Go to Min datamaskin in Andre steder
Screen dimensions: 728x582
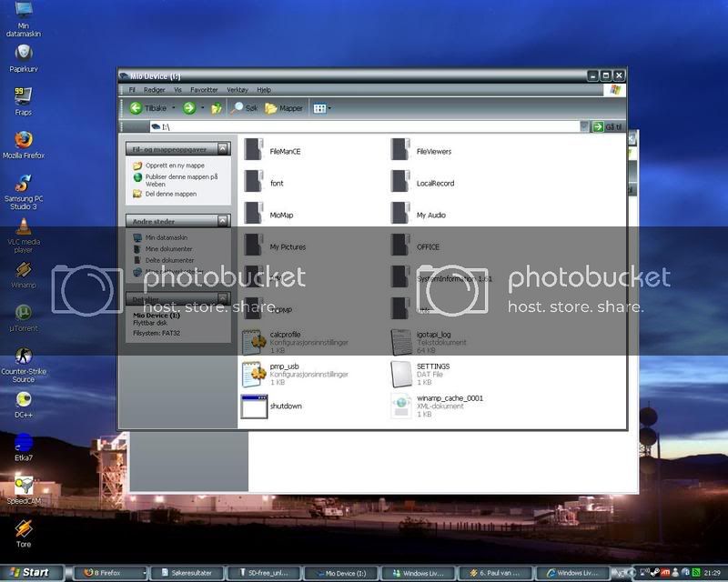pos(161,237)
